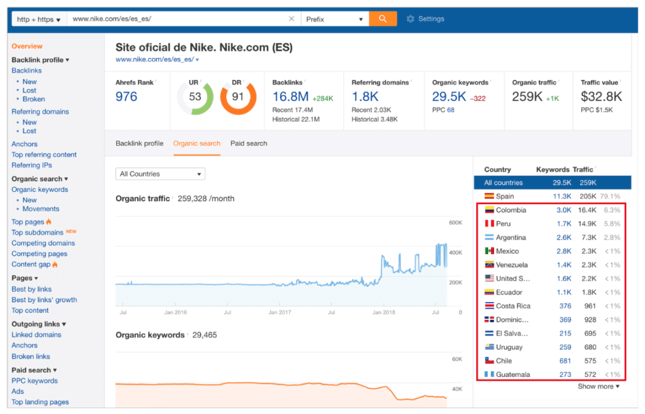
Task: Switch to the Backlink profile tab
Action: point(139,144)
